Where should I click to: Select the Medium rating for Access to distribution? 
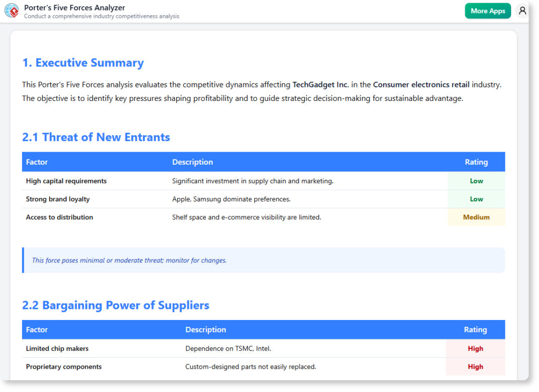click(x=475, y=217)
